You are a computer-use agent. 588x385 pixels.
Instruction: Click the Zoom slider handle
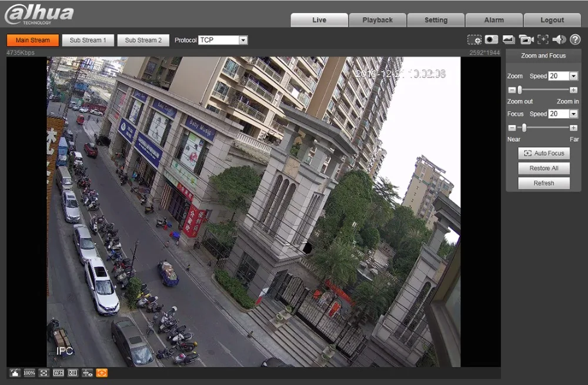coord(520,90)
